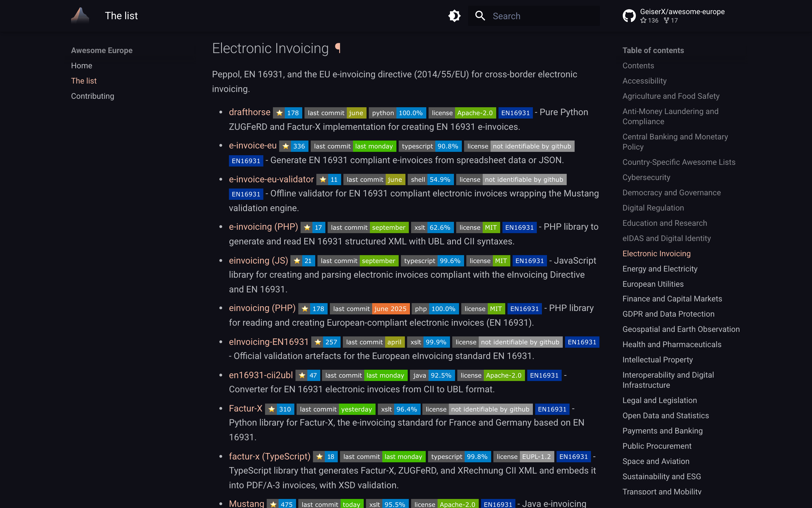Click the star badge showing 336 for e-invoice-eu
The width and height of the screenshot is (812, 508).
pos(294,146)
